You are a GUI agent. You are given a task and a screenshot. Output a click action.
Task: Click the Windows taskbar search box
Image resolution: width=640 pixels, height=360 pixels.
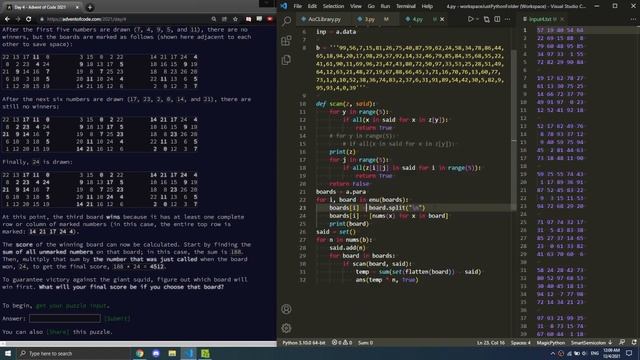tap(73, 353)
